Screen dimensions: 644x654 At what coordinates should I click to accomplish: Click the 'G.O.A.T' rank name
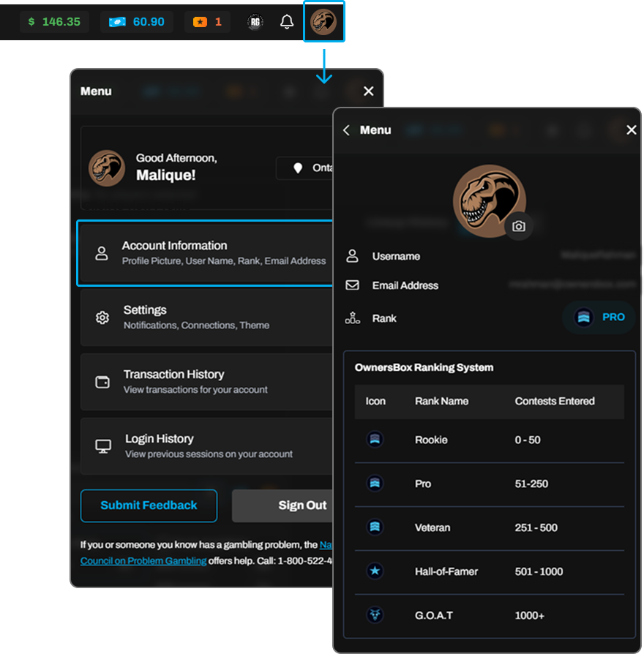(x=434, y=616)
